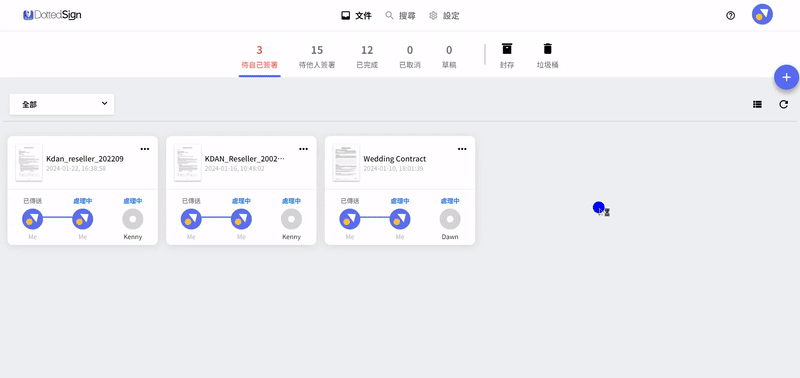Click the Dawn signer name
The width and height of the screenshot is (800, 378).
450,237
